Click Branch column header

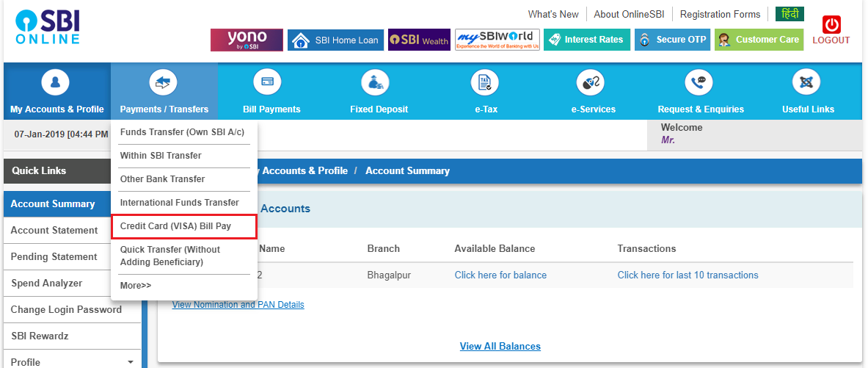click(x=383, y=249)
